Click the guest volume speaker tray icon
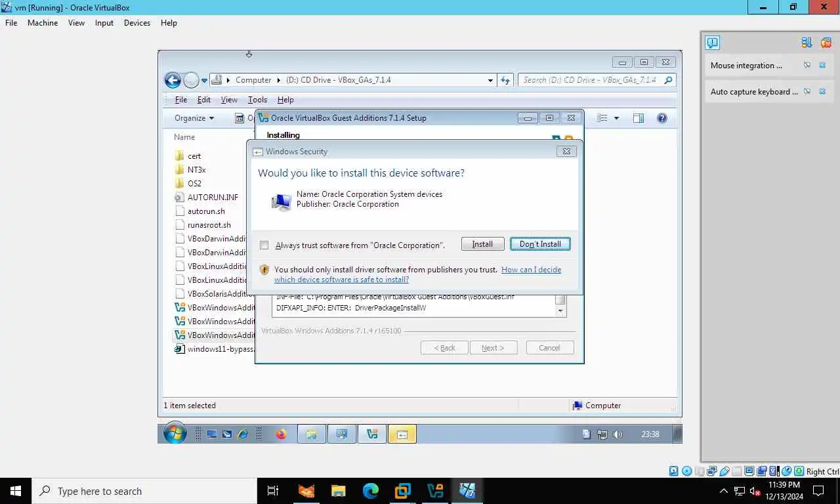This screenshot has width=840, height=504. click(x=618, y=434)
